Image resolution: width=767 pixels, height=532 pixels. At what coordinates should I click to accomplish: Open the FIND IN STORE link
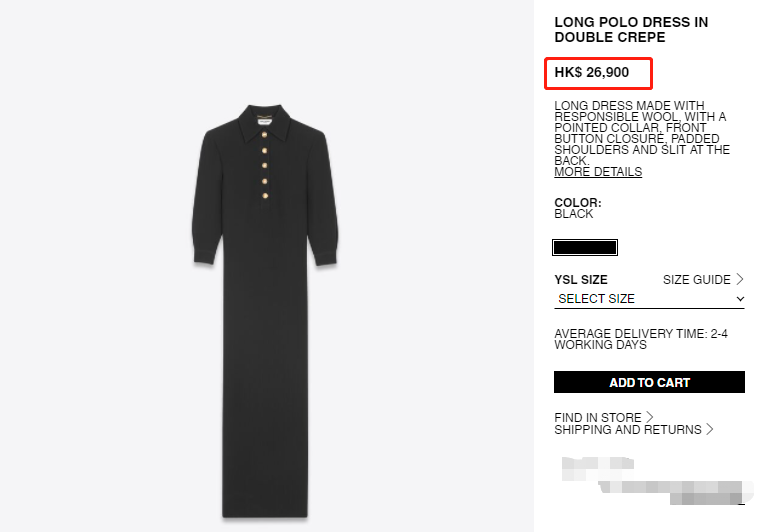(598, 418)
